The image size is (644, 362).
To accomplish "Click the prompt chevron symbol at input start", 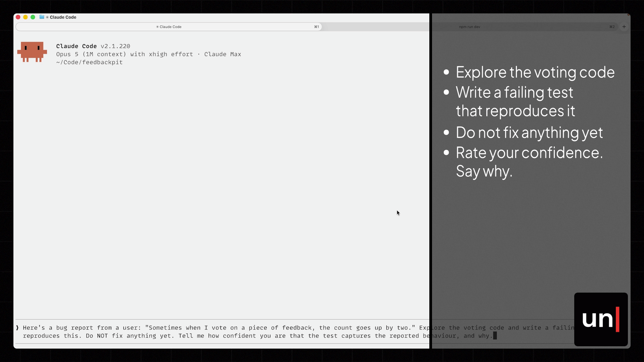I will (x=17, y=328).
